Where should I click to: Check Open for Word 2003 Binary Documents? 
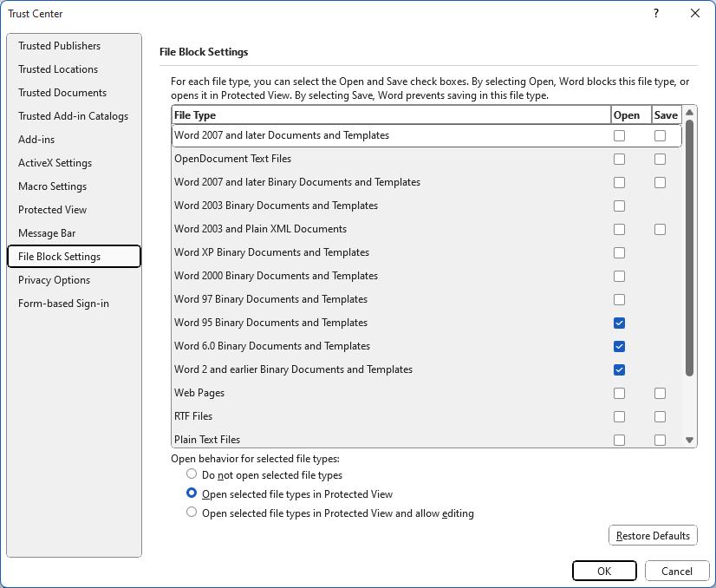[619, 206]
